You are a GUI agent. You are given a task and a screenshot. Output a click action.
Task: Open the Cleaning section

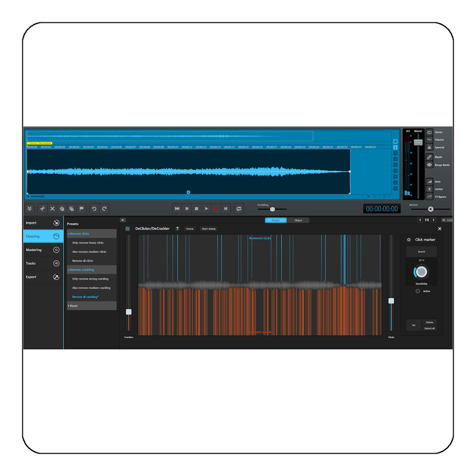click(43, 236)
